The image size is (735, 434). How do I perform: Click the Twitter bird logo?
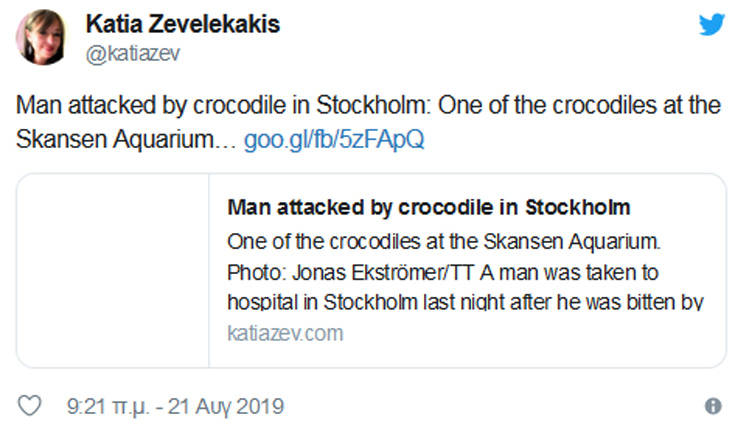(x=711, y=24)
